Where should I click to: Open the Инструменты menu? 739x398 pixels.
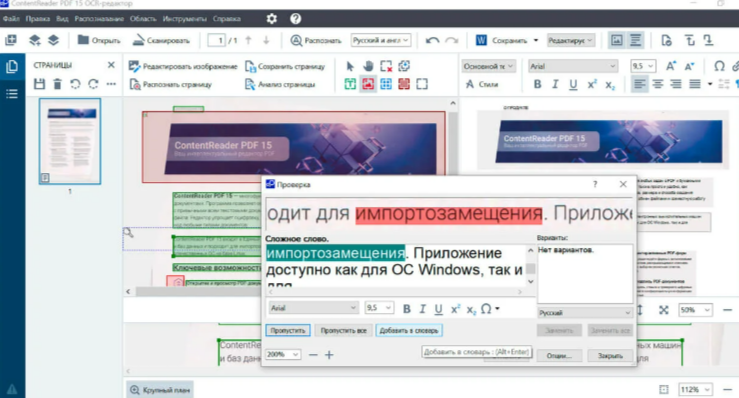[185, 19]
